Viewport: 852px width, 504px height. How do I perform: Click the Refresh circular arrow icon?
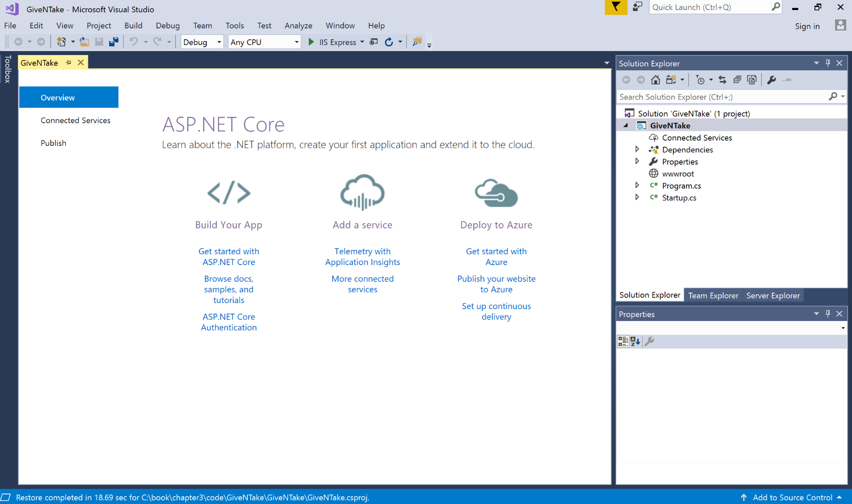[x=388, y=42]
